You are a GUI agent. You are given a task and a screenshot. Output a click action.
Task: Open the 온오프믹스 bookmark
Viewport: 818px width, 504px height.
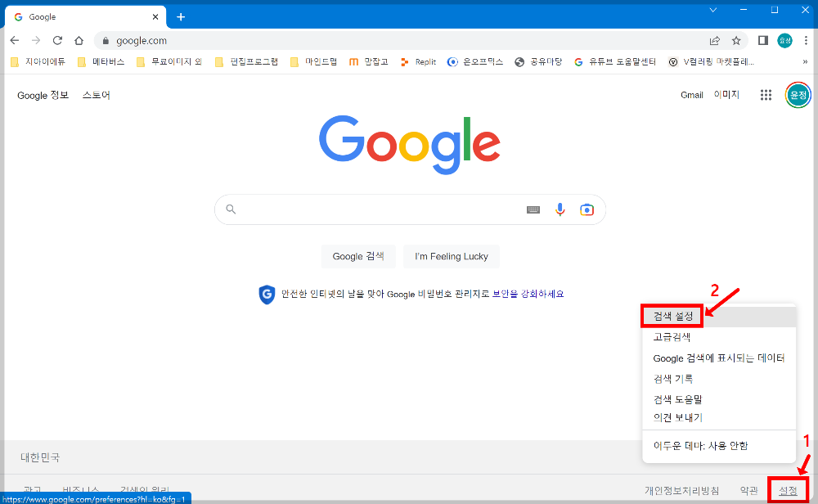(475, 62)
